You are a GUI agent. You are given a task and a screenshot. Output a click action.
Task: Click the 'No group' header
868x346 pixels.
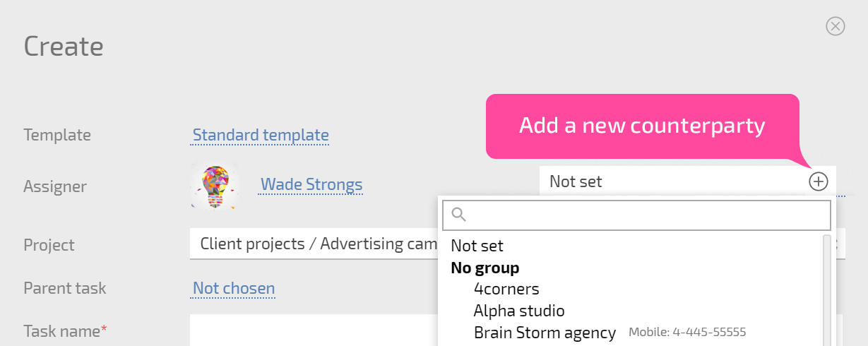coord(485,268)
